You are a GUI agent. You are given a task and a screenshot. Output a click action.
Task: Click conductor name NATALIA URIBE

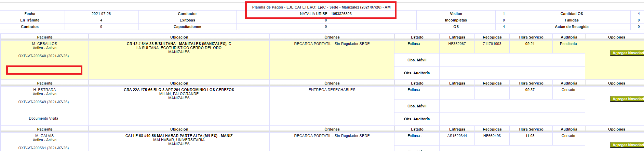[326, 14]
